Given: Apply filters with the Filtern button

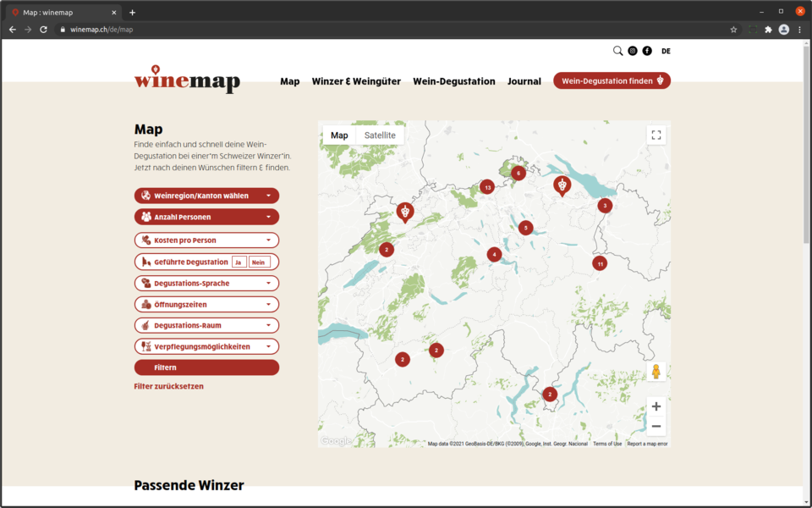Looking at the screenshot, I should coord(206,367).
